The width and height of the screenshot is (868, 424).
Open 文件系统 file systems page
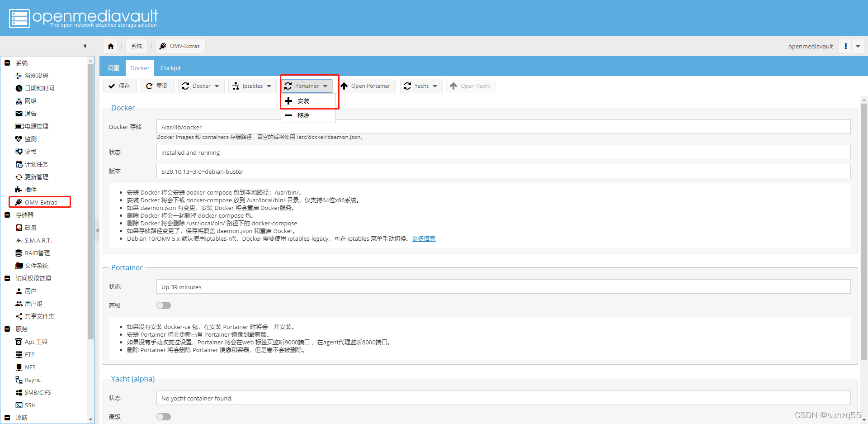36,266
